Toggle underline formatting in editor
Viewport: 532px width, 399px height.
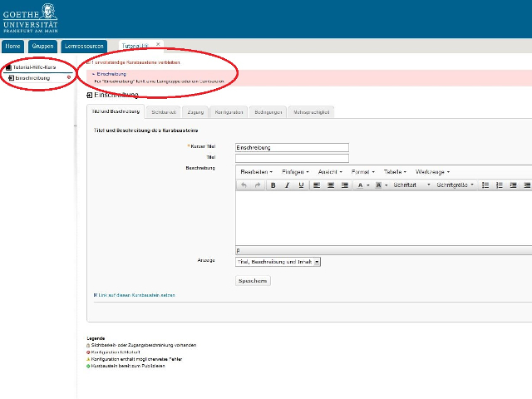point(301,185)
